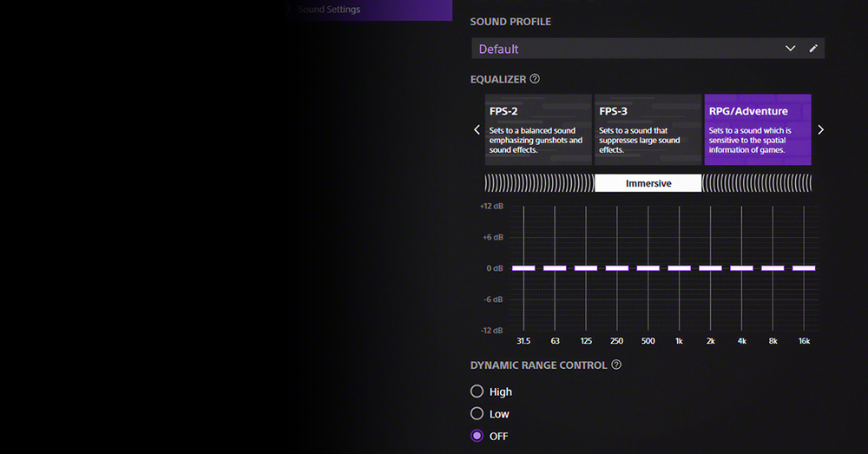Click the 1k equalizer band slider handle

(x=680, y=268)
